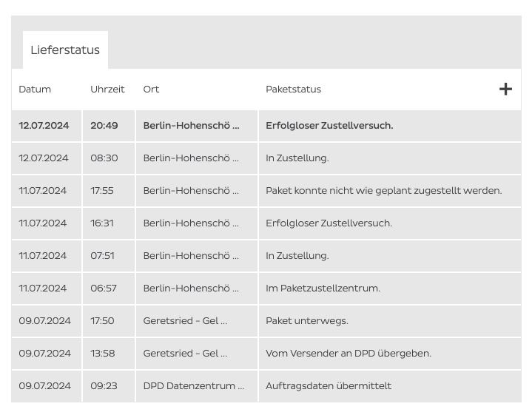The image size is (532, 415).
Task: Select the In Zustellung status at 08:30
Action: tap(297, 158)
